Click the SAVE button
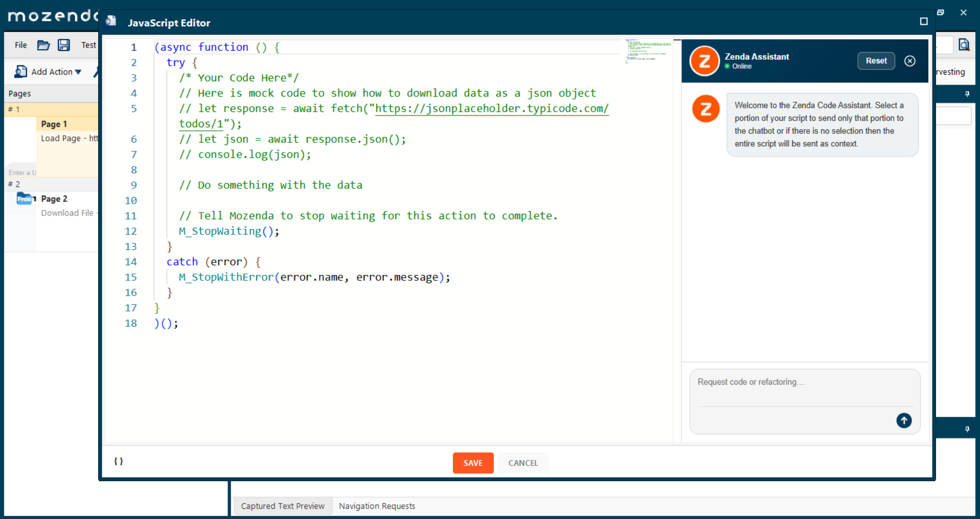Image resolution: width=980 pixels, height=519 pixels. click(473, 463)
